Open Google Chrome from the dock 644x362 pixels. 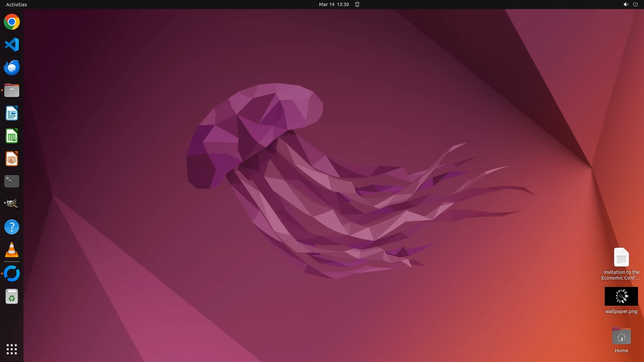point(12,22)
